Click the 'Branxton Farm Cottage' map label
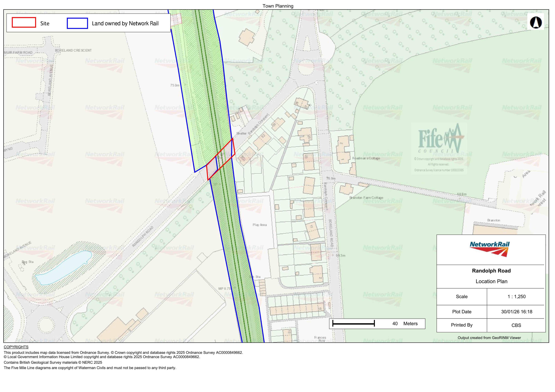Image resolution: width=555 pixels, height=392 pixels. pyautogui.click(x=366, y=198)
